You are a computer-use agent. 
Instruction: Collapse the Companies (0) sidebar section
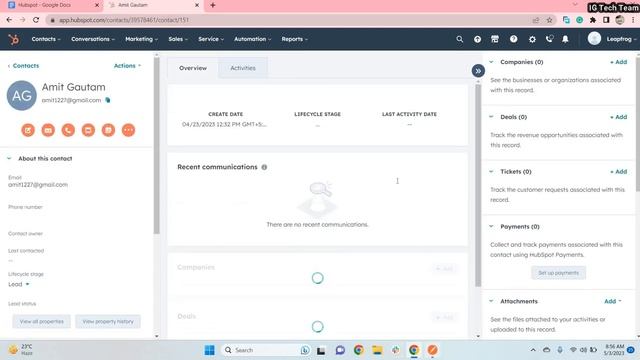pos(491,62)
